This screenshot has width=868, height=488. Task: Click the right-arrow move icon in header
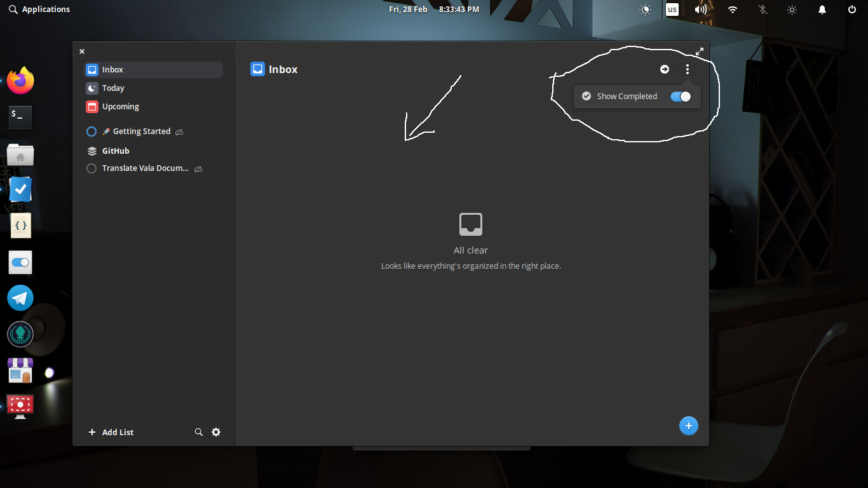coord(665,69)
